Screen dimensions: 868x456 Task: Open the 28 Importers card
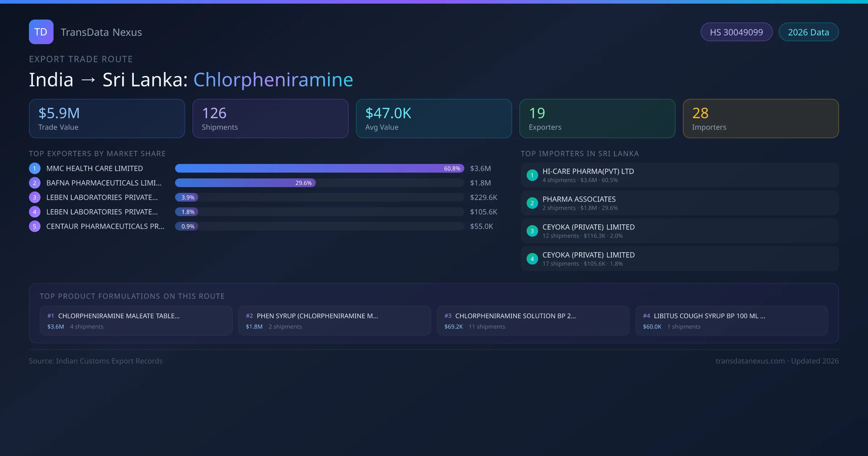click(760, 118)
